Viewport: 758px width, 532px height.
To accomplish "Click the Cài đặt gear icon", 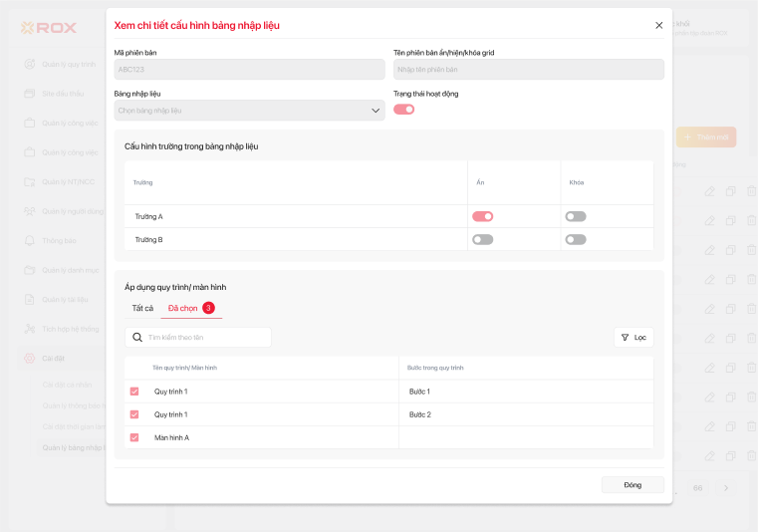I will click(x=30, y=357).
